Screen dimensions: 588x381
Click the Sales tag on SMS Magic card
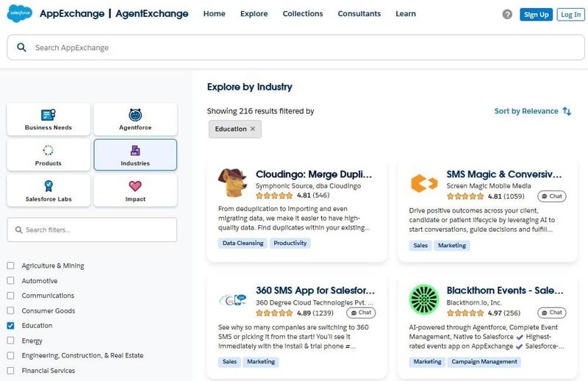[x=420, y=246]
